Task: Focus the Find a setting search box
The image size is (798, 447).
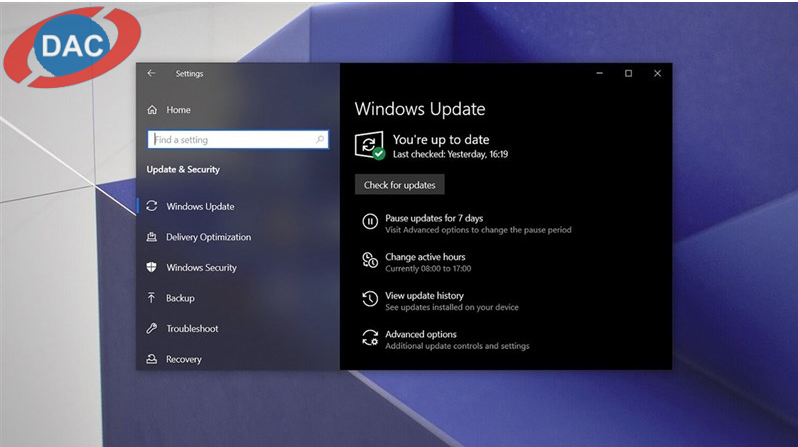Action: pyautogui.click(x=238, y=139)
